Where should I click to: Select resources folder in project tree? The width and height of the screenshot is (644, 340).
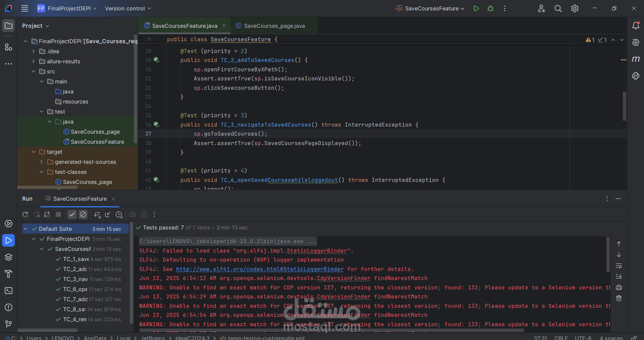coord(72,101)
